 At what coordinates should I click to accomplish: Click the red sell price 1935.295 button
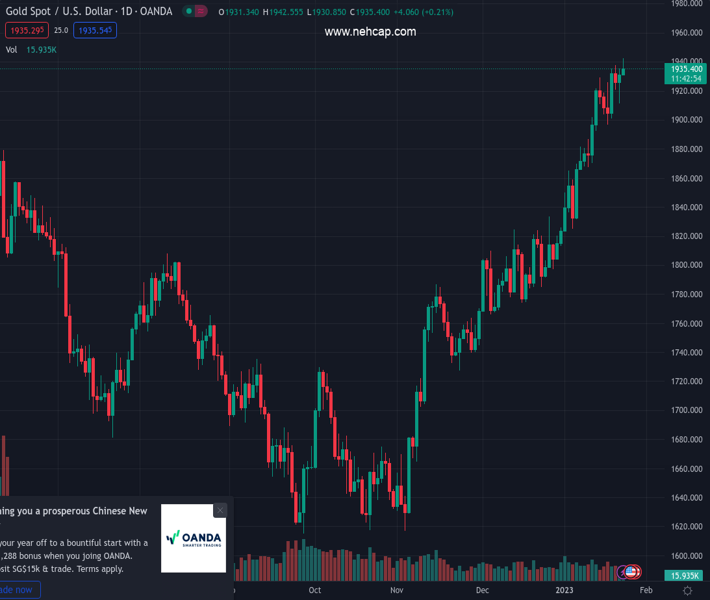click(24, 31)
